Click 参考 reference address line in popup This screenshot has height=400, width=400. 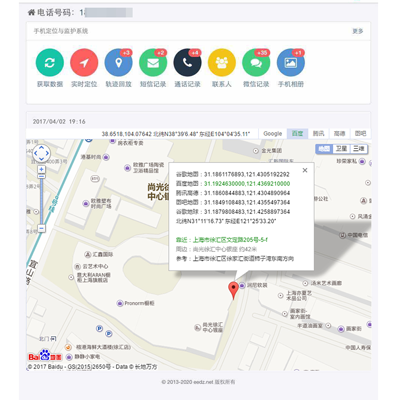[235, 258]
